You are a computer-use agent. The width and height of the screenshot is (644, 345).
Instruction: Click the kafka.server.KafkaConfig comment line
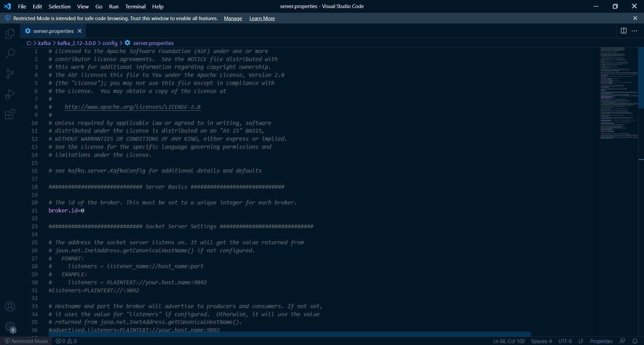155,170
